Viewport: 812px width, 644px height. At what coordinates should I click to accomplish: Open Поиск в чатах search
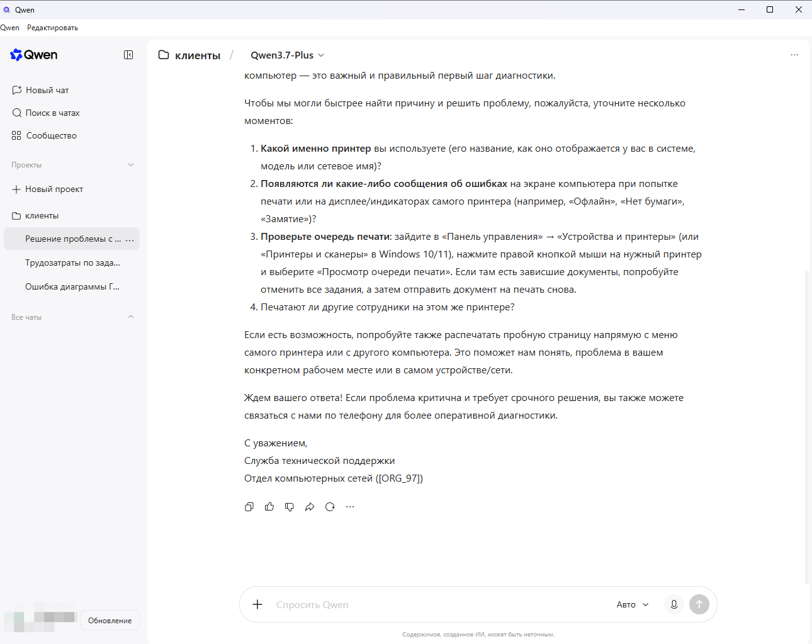[46, 113]
